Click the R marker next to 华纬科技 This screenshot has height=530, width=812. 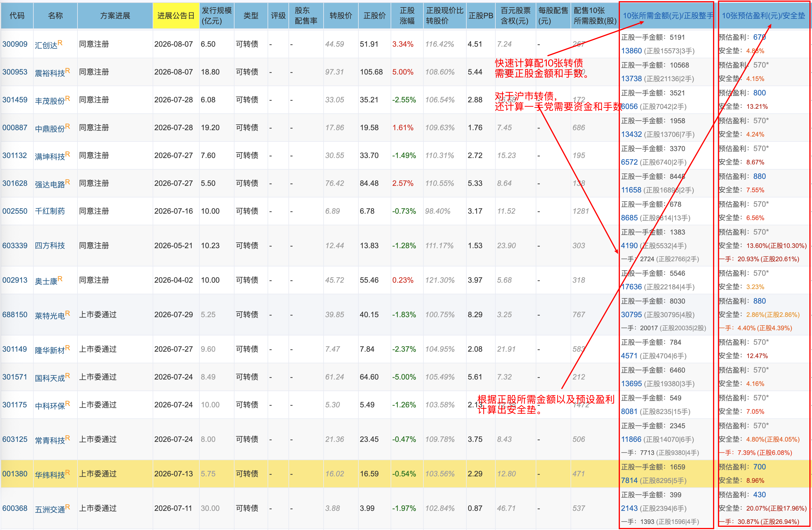pyautogui.click(x=68, y=472)
